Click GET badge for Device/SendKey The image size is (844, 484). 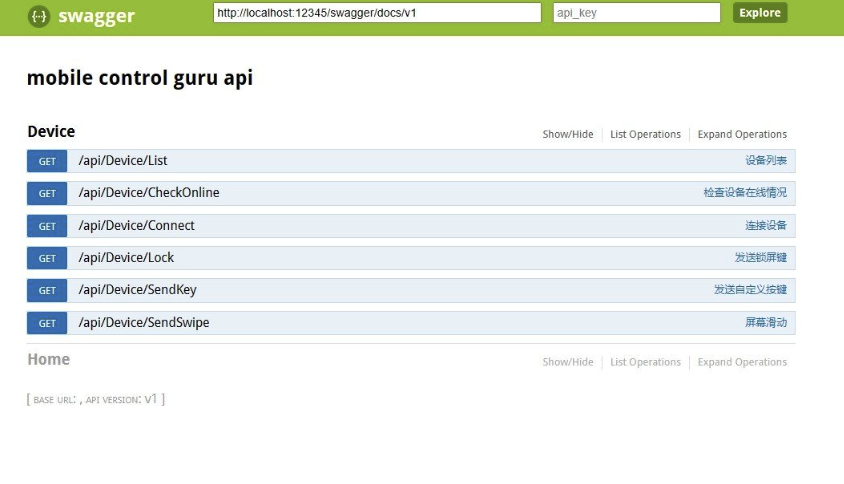pyautogui.click(x=47, y=291)
